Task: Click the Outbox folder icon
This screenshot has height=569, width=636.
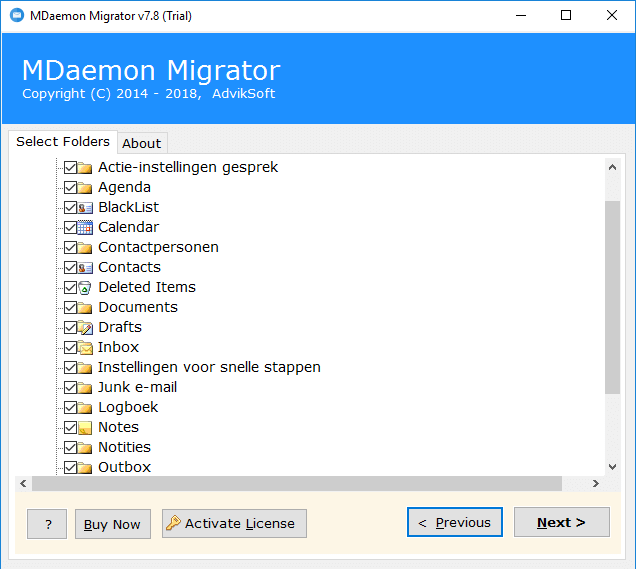Action: pos(85,467)
